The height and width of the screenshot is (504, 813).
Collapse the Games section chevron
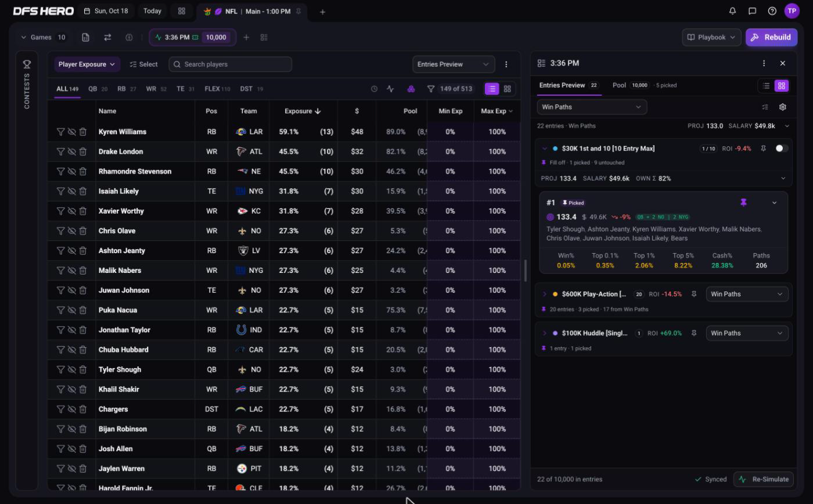click(x=24, y=37)
